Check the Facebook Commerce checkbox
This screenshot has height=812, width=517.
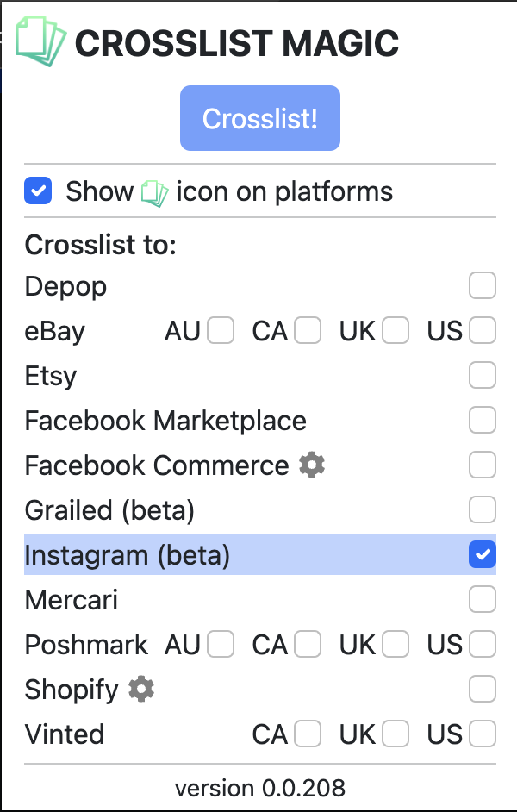tap(482, 465)
